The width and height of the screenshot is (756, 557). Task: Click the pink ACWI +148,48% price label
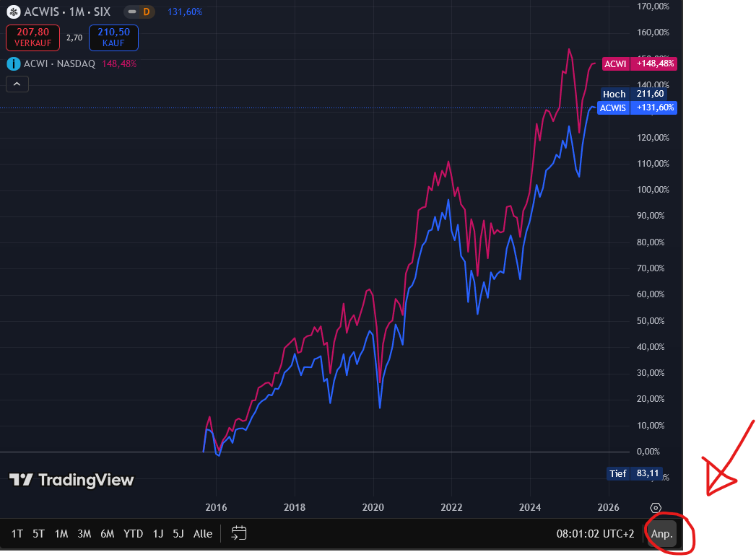tap(639, 63)
